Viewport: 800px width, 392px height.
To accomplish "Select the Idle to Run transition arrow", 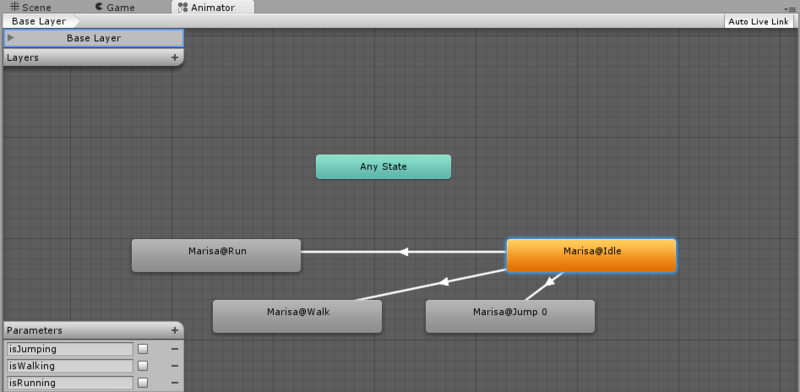I will point(404,252).
